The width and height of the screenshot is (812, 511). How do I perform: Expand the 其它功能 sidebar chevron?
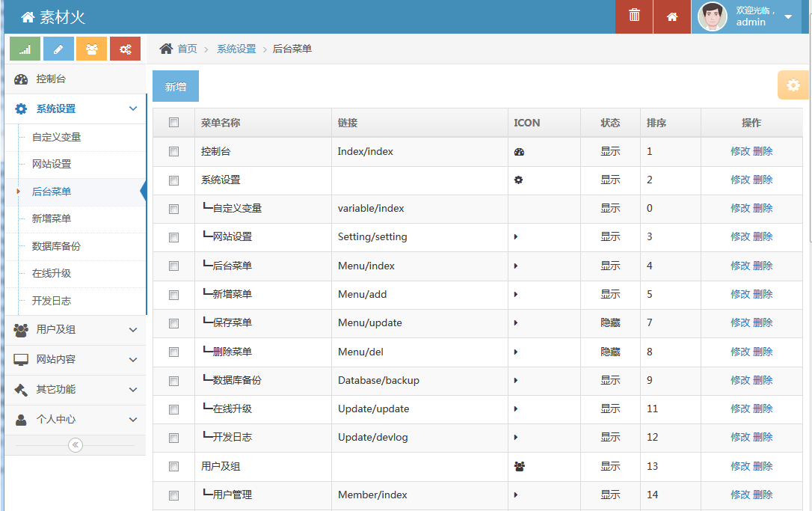tap(133, 390)
